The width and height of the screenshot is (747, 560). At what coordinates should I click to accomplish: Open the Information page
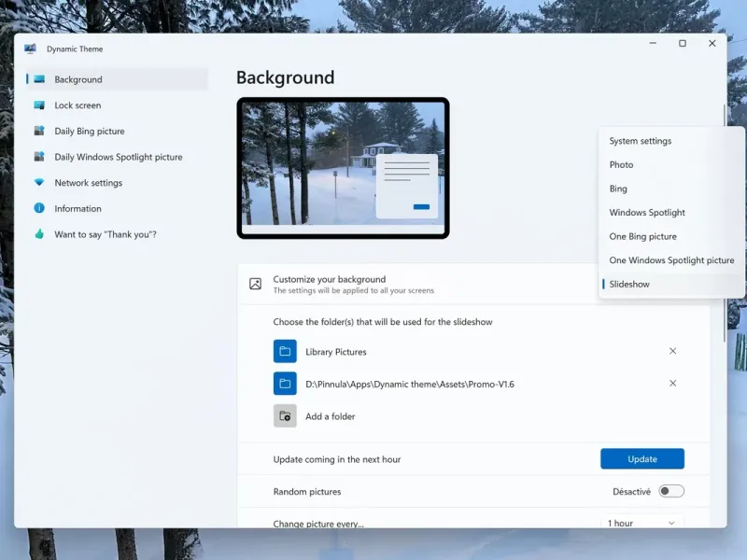(118, 208)
